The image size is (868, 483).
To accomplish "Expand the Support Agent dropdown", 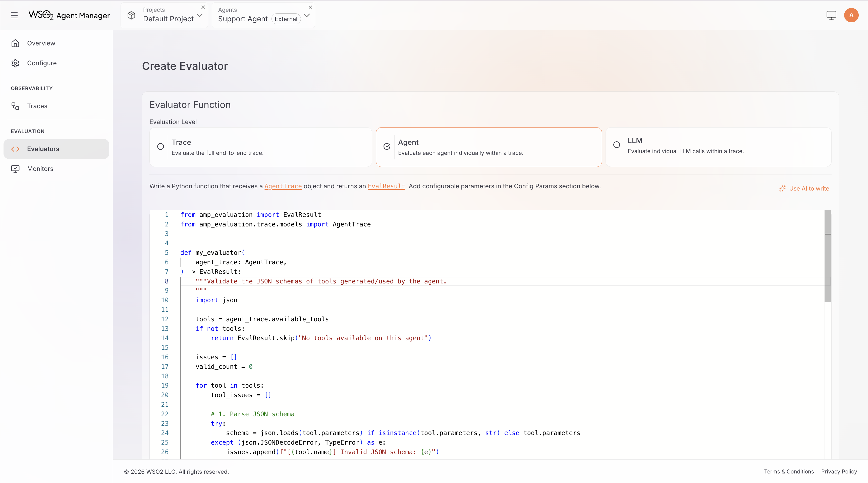I will click(306, 15).
